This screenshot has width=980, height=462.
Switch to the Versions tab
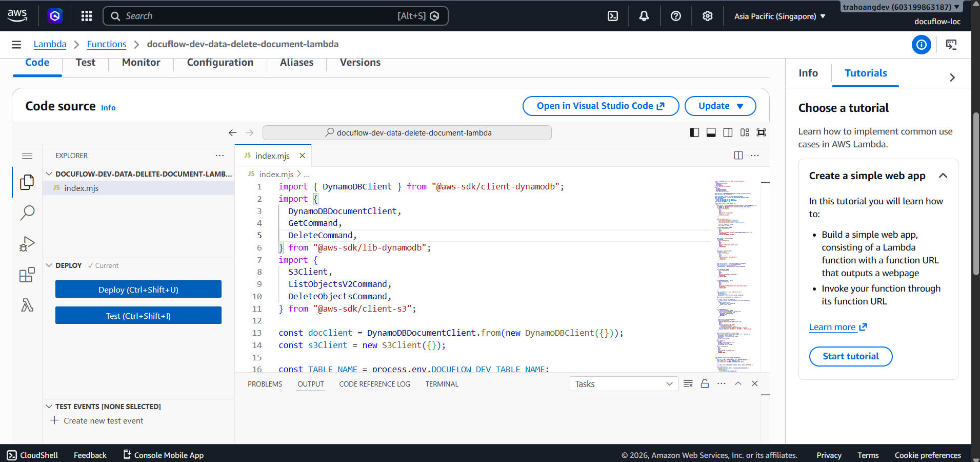point(360,63)
